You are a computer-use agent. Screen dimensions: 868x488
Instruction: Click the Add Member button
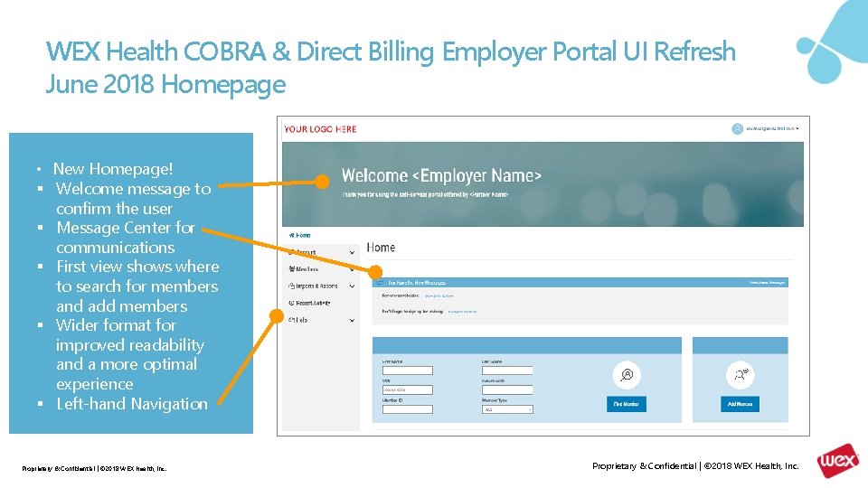point(740,404)
